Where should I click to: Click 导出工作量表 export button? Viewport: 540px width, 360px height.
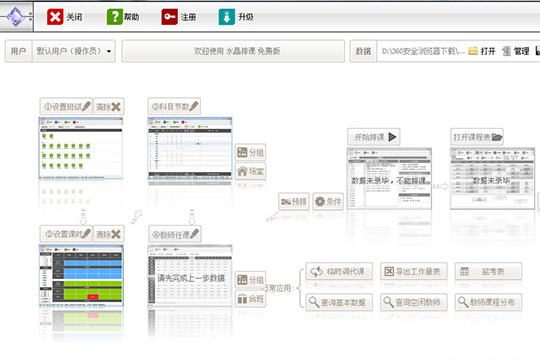click(414, 271)
